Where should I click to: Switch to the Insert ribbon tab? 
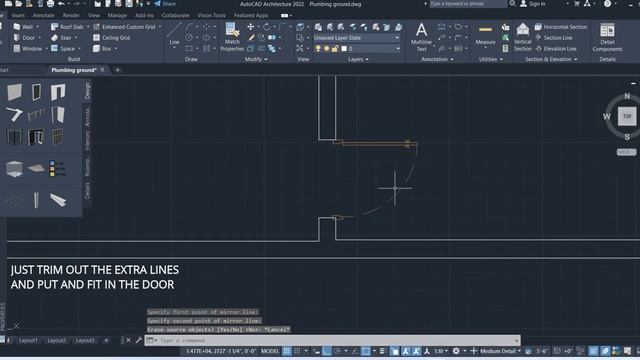coord(18,15)
